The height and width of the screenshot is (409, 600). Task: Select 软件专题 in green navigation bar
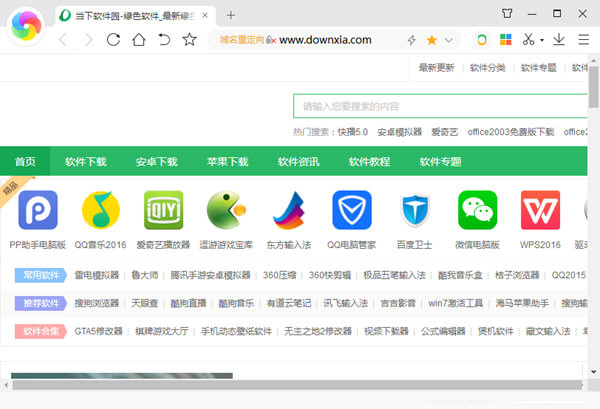tap(440, 161)
